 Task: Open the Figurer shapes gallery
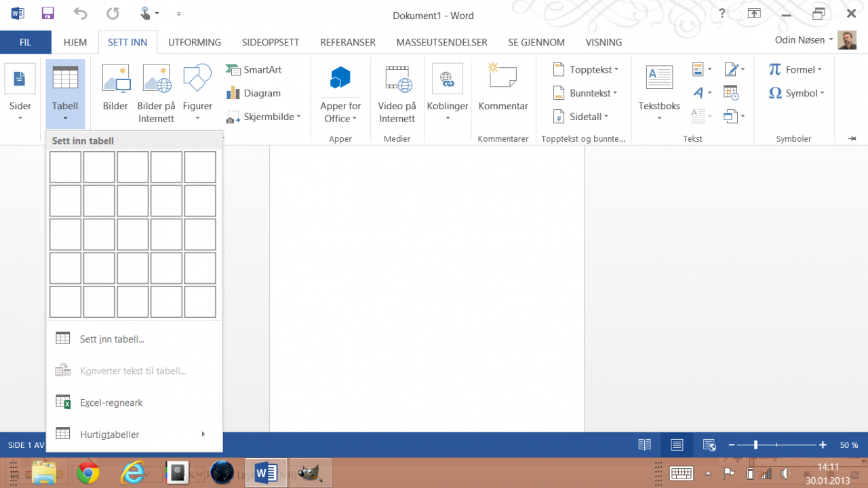point(197,94)
